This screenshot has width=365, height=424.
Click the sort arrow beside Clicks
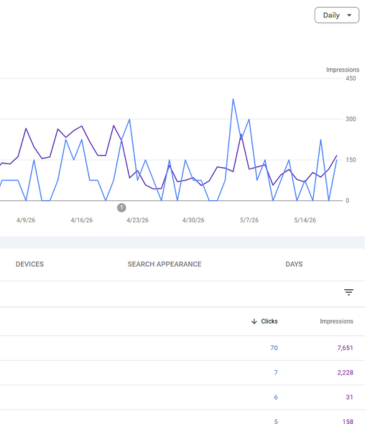pyautogui.click(x=254, y=321)
